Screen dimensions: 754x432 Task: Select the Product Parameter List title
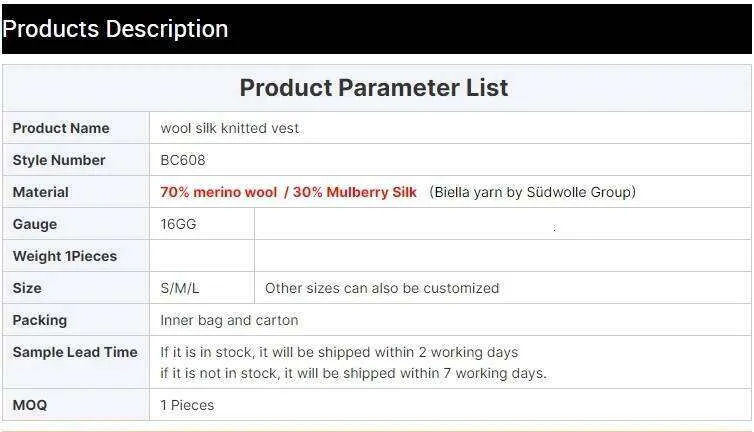(374, 88)
